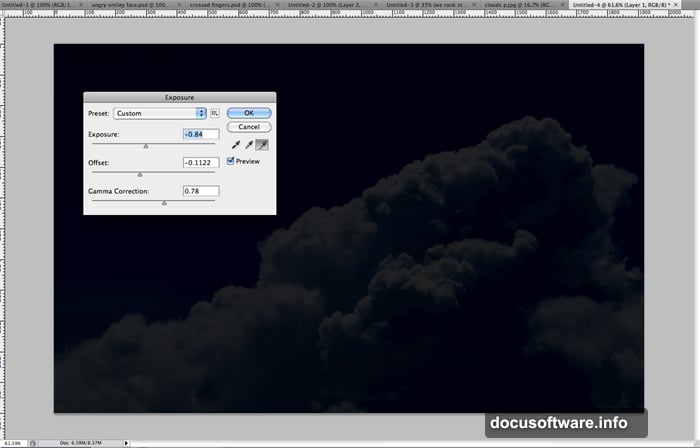The image size is (700, 448).
Task: Select the white point eyedropper in Exposure dialog
Action: [x=260, y=145]
